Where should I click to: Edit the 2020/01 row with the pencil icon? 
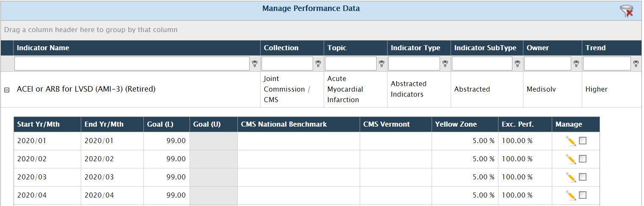[571, 141]
